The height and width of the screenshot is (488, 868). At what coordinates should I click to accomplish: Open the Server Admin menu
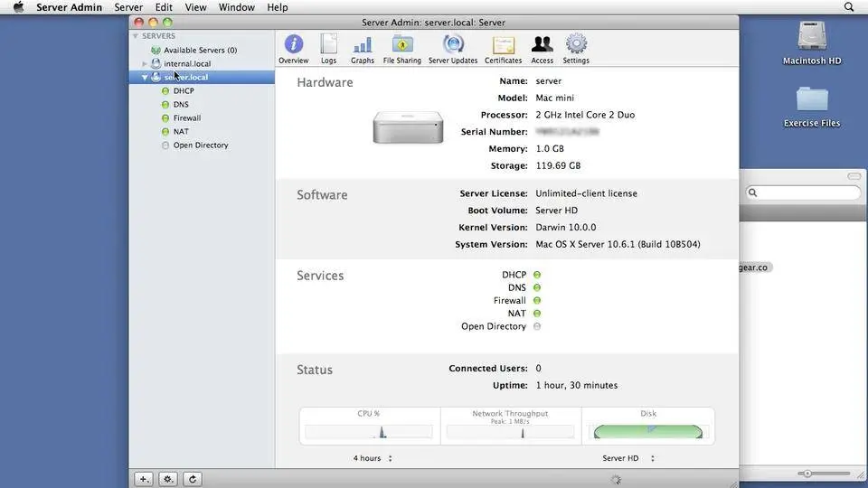pos(70,7)
